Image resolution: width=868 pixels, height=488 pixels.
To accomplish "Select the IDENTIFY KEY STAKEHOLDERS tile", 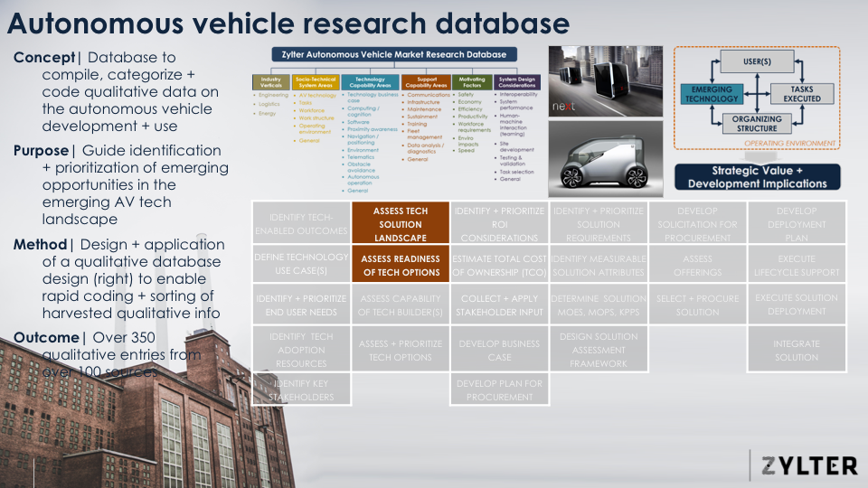I will (x=301, y=389).
